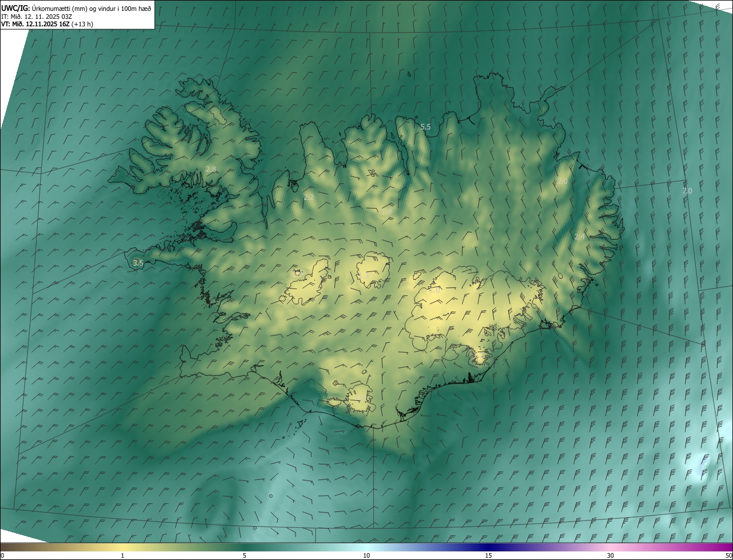Click the 2.2 value label in northwest Iceland
Image resolution: width=733 pixels, height=560 pixels.
(x=309, y=197)
